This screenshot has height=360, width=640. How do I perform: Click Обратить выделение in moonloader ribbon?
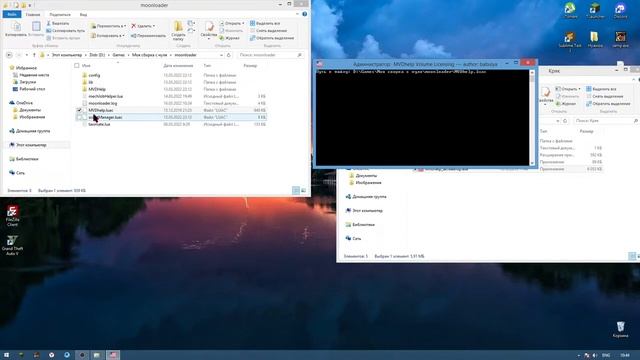272,38
